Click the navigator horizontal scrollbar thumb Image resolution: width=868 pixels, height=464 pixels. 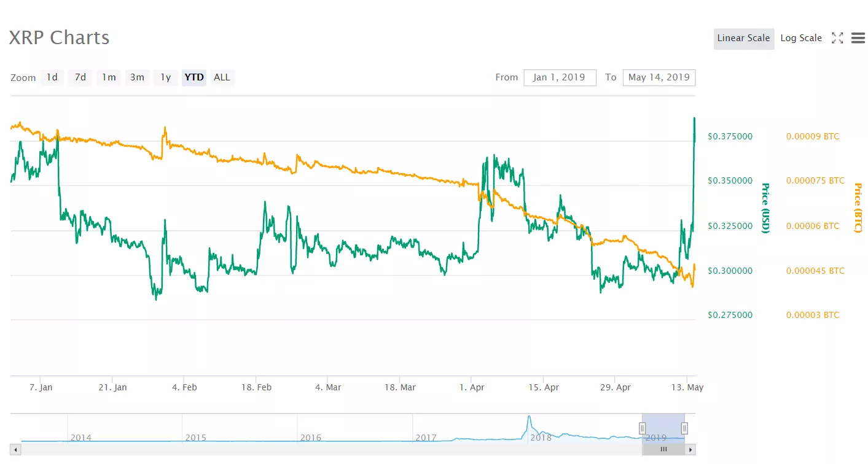(x=663, y=449)
